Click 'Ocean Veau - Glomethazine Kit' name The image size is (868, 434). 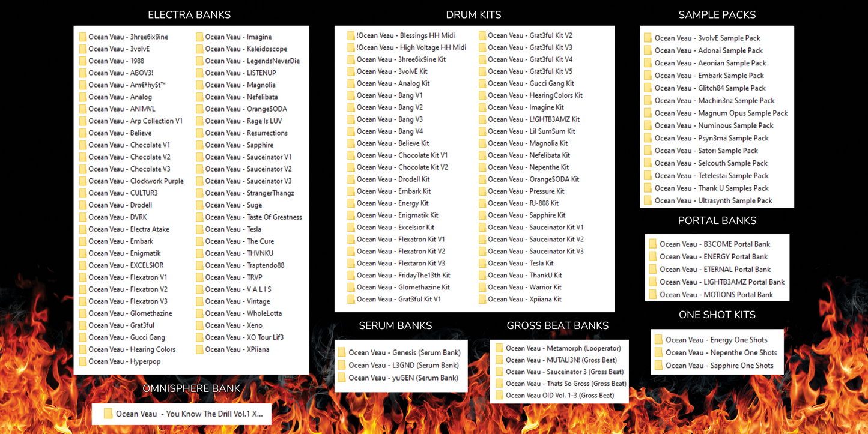403,287
